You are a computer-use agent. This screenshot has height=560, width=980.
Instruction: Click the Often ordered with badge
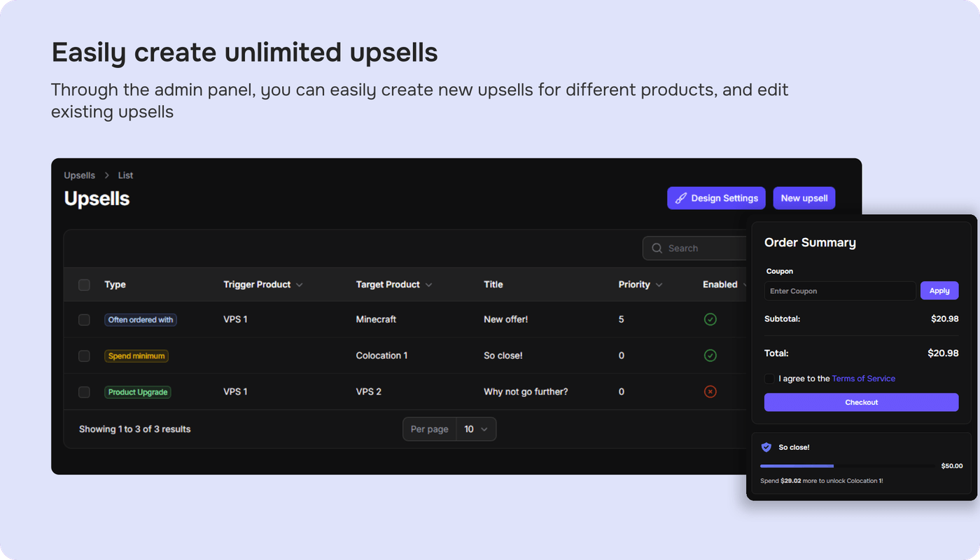140,320
